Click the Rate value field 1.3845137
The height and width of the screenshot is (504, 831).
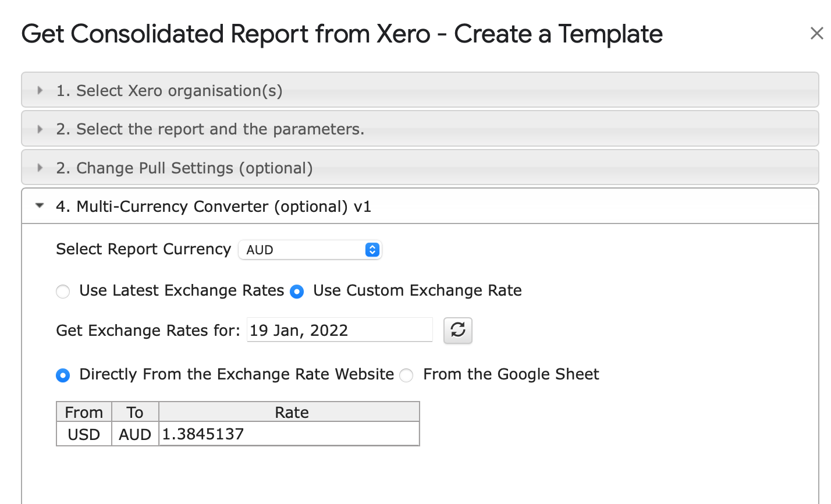(x=289, y=434)
